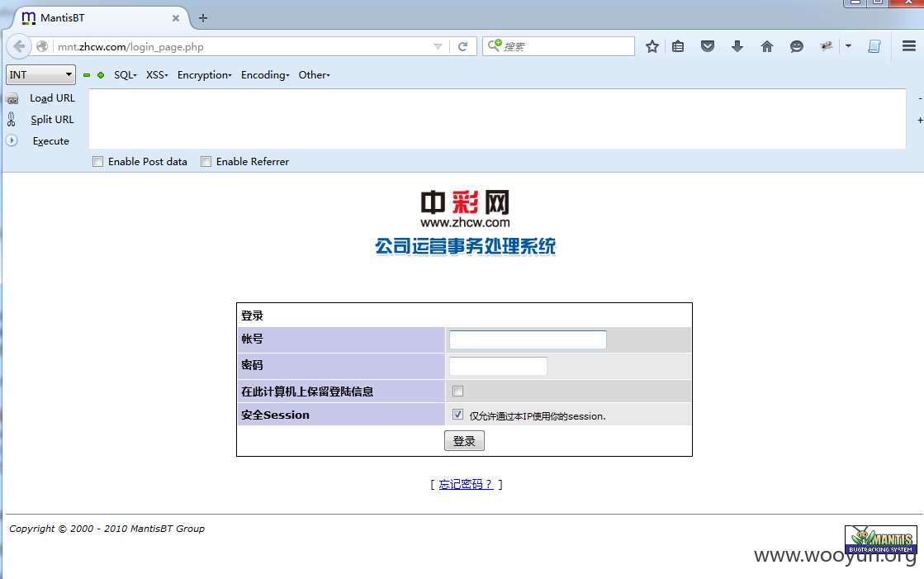Click the Execute button

[50, 141]
